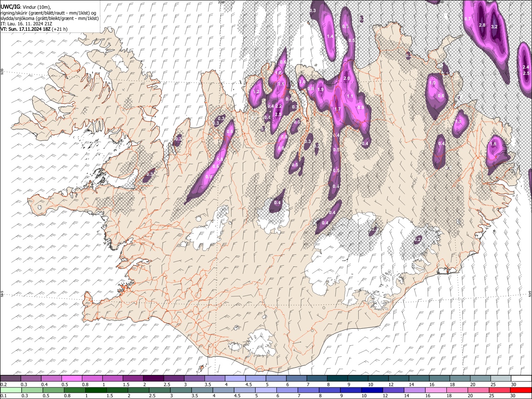
Task: Click top-row legend swatch between 1 and 1.5
Action: point(112,378)
